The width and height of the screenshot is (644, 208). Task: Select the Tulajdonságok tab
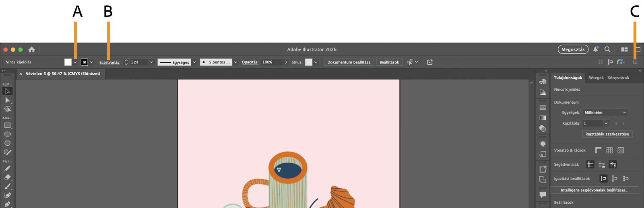(568, 77)
